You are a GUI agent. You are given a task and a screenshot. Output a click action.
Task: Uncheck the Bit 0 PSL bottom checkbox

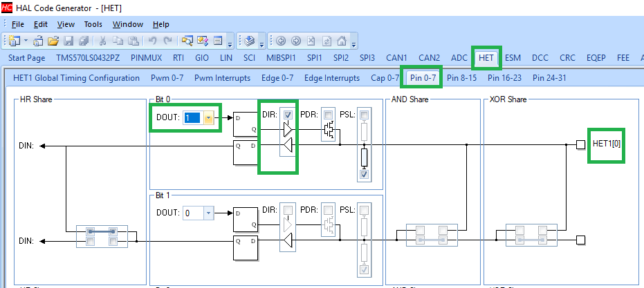[364, 174]
